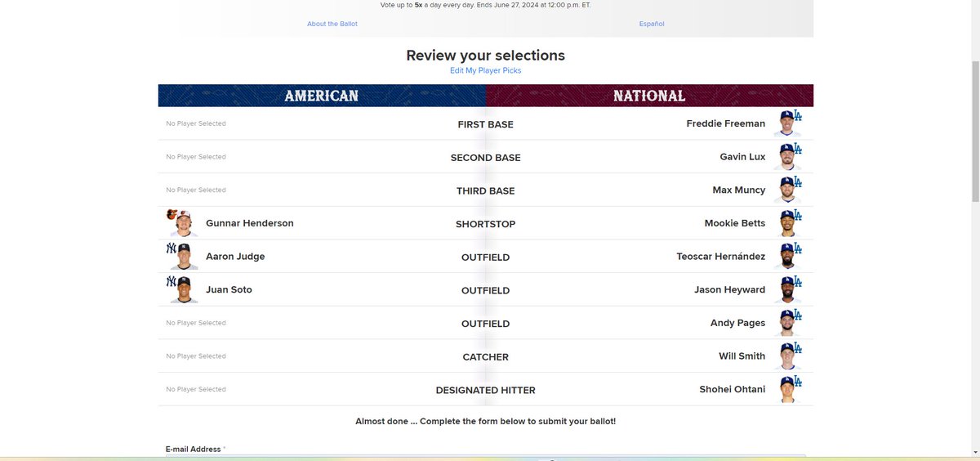Click the Andy Pages name
The width and height of the screenshot is (980, 461).
pyautogui.click(x=738, y=323)
